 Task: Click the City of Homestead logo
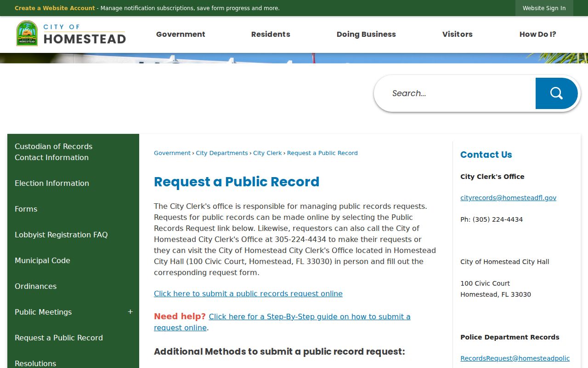tap(71, 34)
